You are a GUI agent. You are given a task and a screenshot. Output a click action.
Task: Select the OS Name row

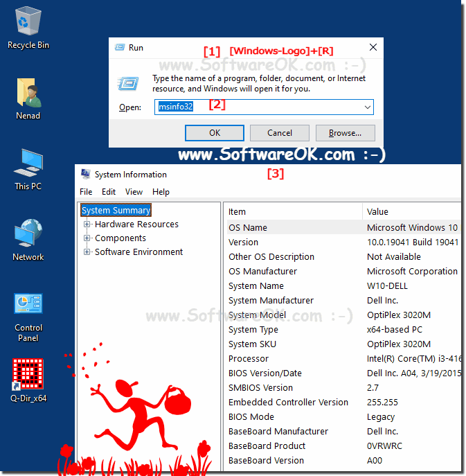click(343, 227)
